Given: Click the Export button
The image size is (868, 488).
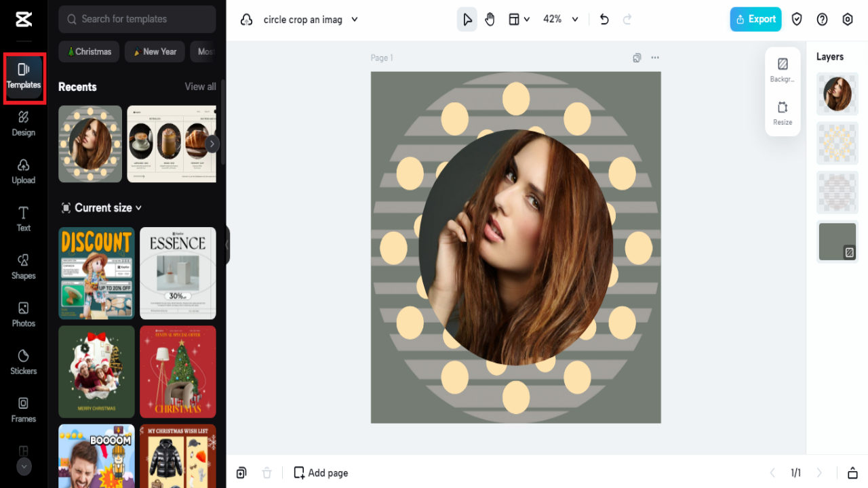Looking at the screenshot, I should coord(755,19).
